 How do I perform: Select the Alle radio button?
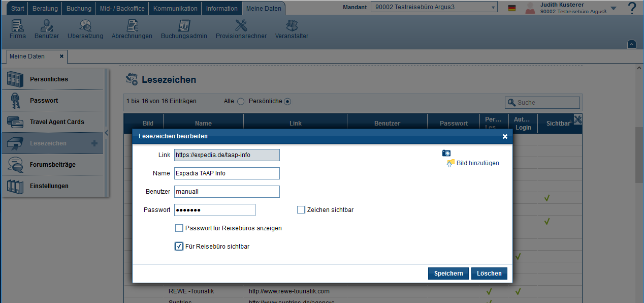pyautogui.click(x=241, y=102)
